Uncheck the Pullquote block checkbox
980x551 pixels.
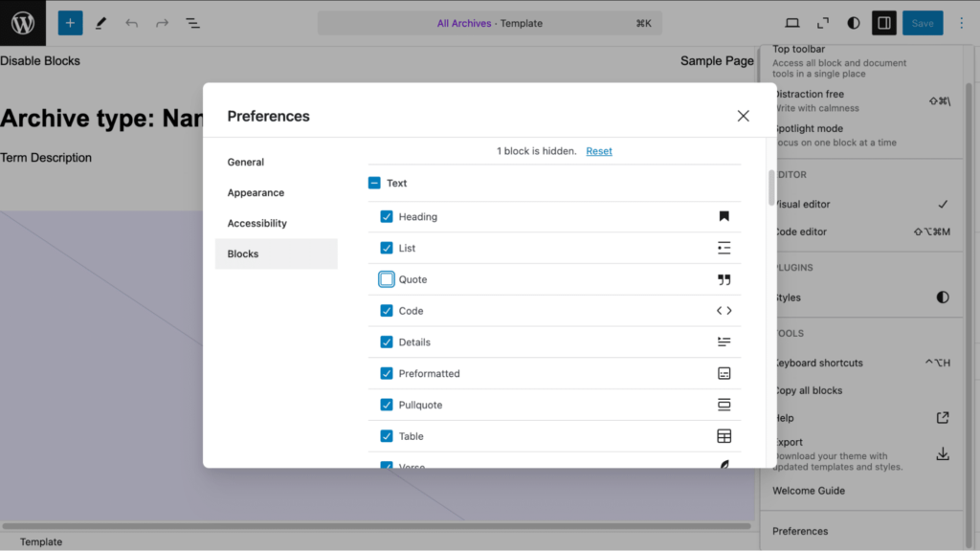(387, 405)
